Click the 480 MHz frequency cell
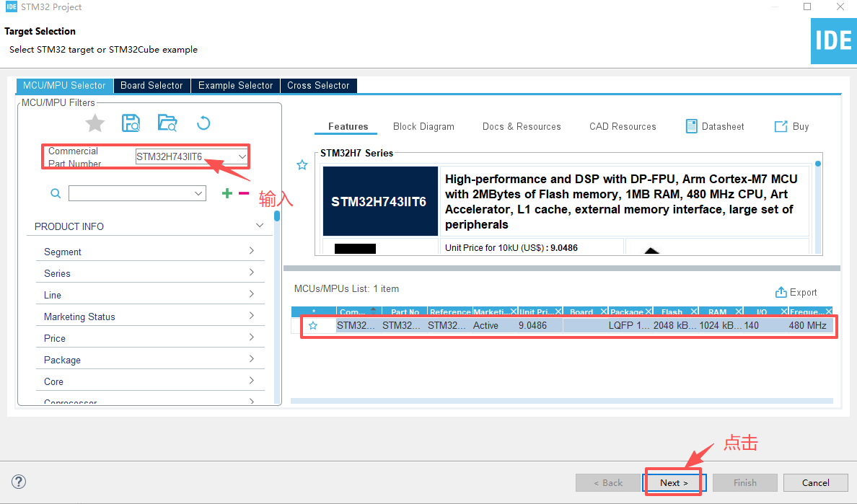Image resolution: width=857 pixels, height=504 pixels. click(x=808, y=325)
